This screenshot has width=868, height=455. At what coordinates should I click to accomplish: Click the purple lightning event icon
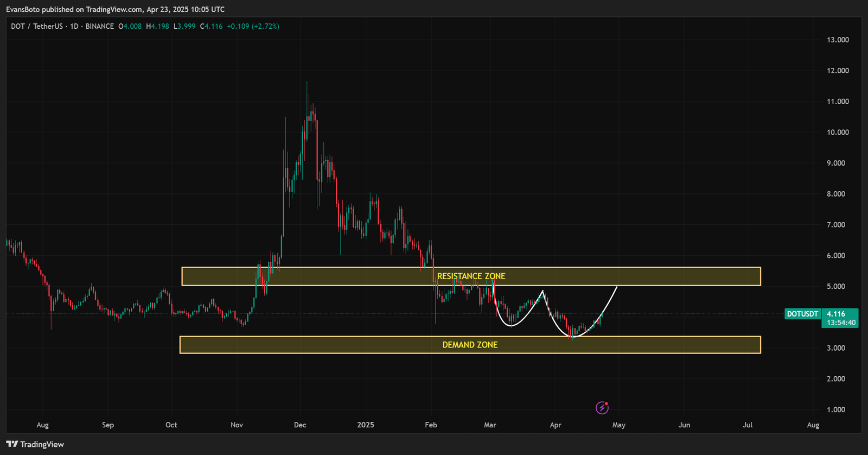point(602,408)
